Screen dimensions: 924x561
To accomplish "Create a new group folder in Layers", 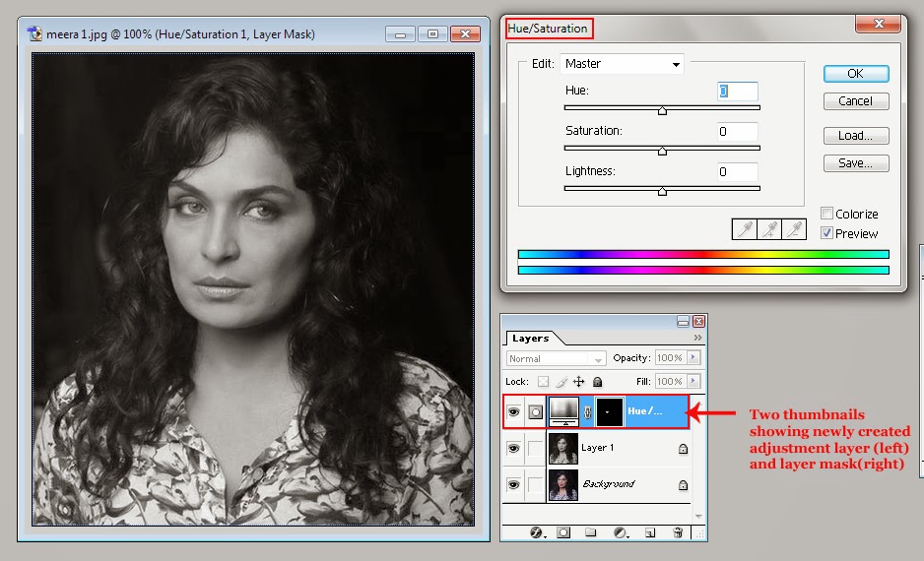I will 590,532.
